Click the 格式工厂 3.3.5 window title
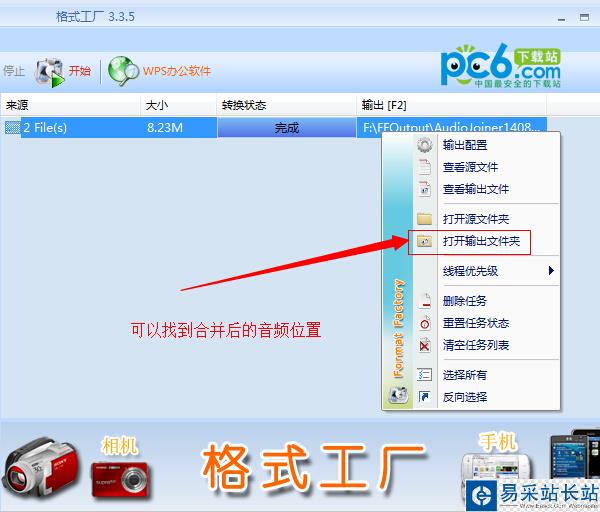 tap(95, 16)
